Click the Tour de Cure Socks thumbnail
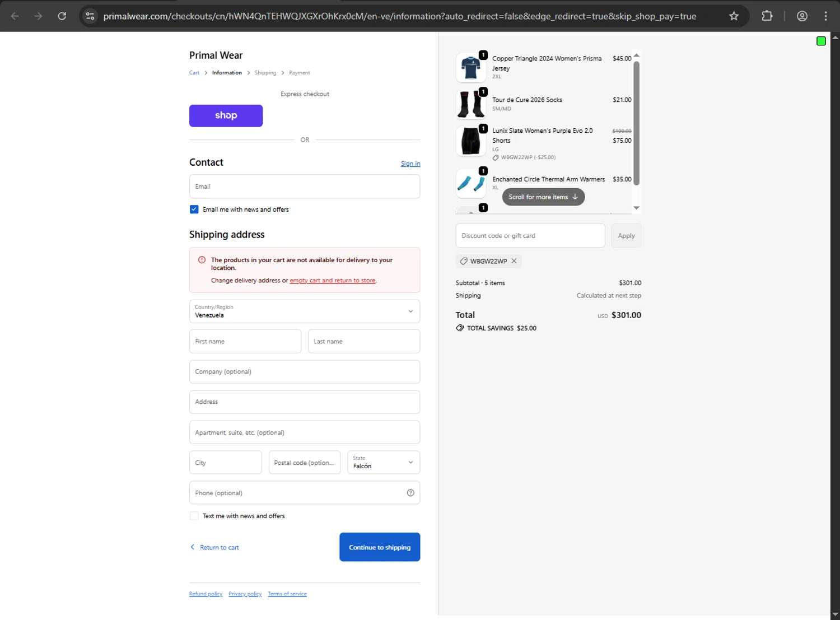Viewport: 840px width, 620px height. pyautogui.click(x=471, y=104)
